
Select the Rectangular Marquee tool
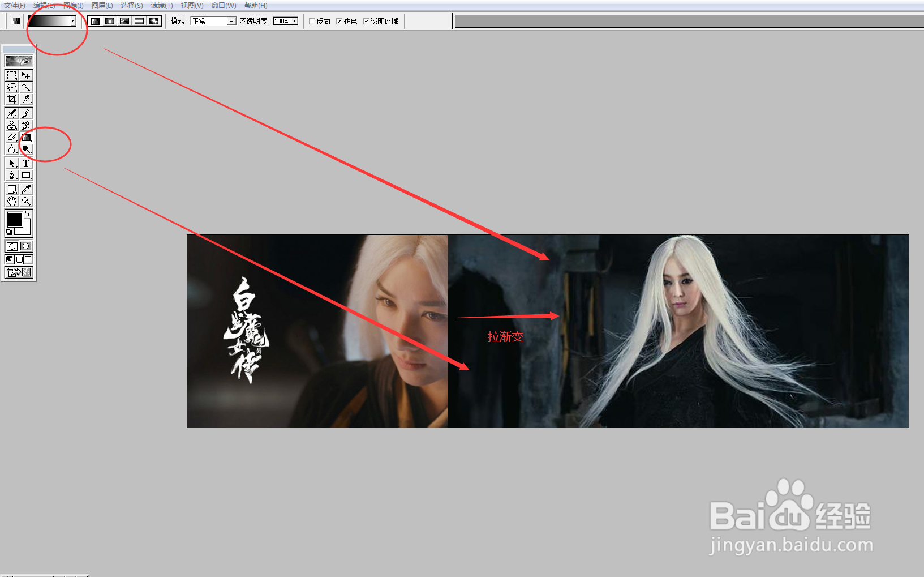pos(12,75)
